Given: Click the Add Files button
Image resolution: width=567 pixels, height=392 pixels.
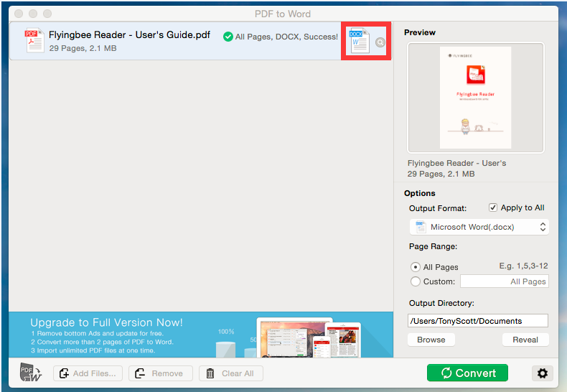Looking at the screenshot, I should point(88,373).
